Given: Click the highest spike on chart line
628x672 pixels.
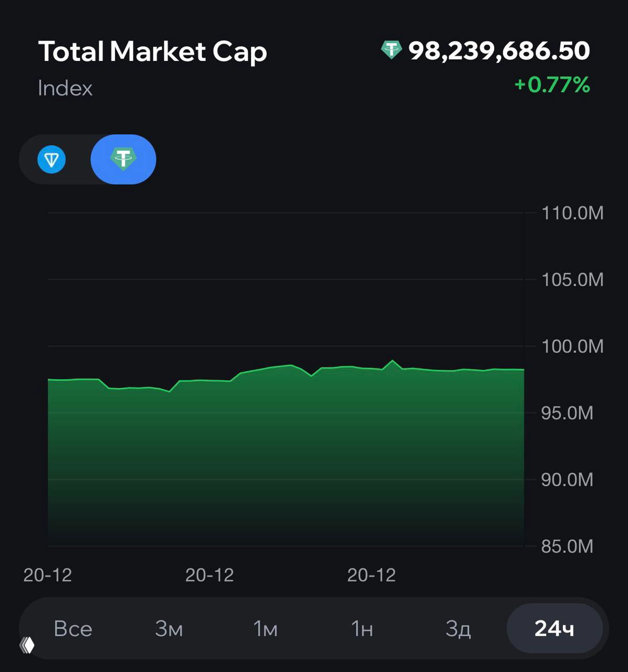Looking at the screenshot, I should [x=392, y=361].
